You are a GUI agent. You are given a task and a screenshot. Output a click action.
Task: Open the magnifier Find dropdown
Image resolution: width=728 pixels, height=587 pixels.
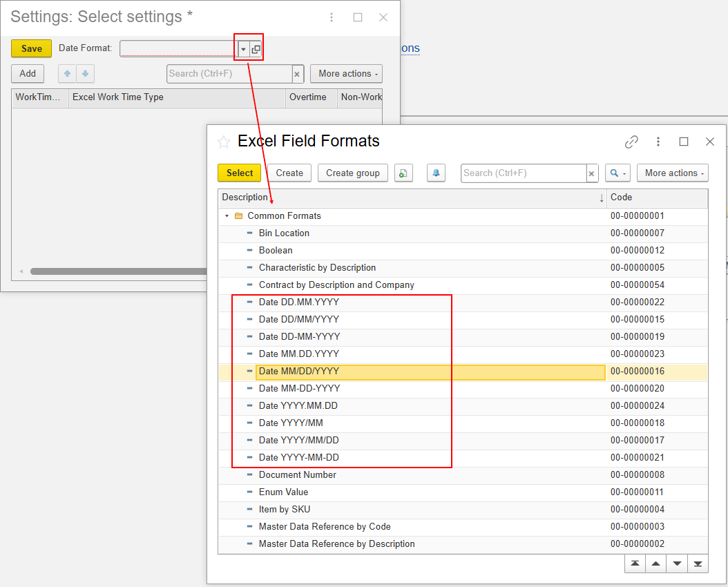pos(617,173)
